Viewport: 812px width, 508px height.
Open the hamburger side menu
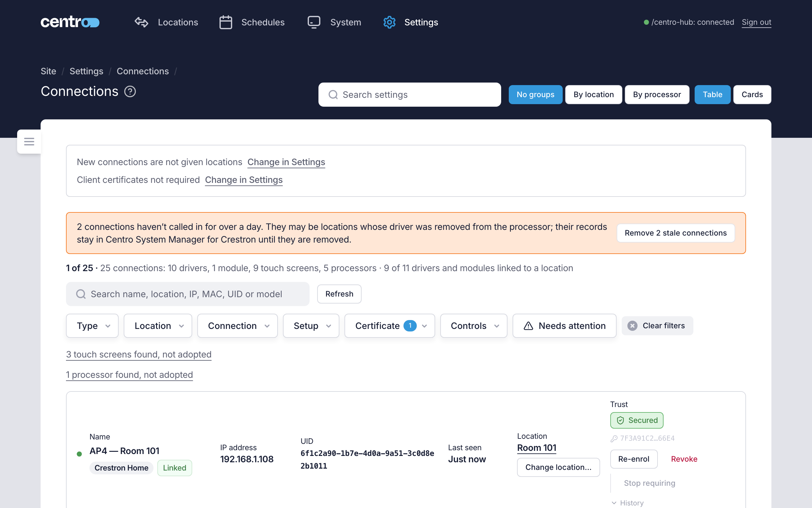coord(29,142)
